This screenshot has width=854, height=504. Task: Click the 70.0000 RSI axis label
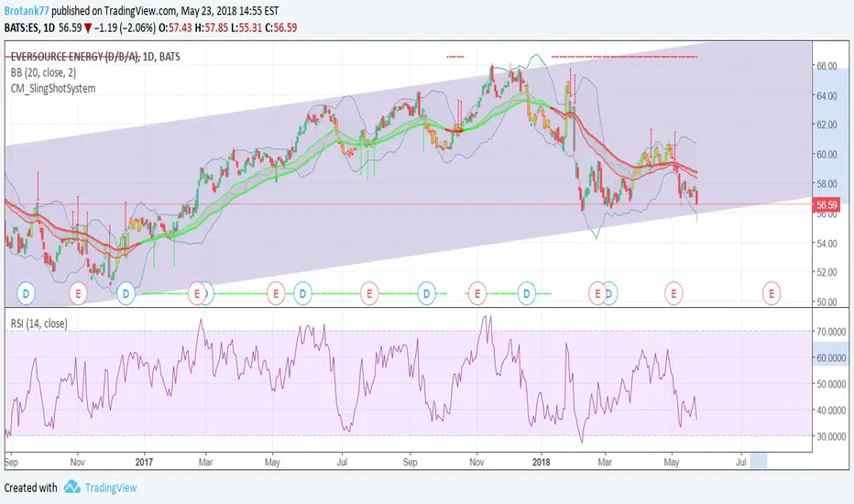[830, 332]
